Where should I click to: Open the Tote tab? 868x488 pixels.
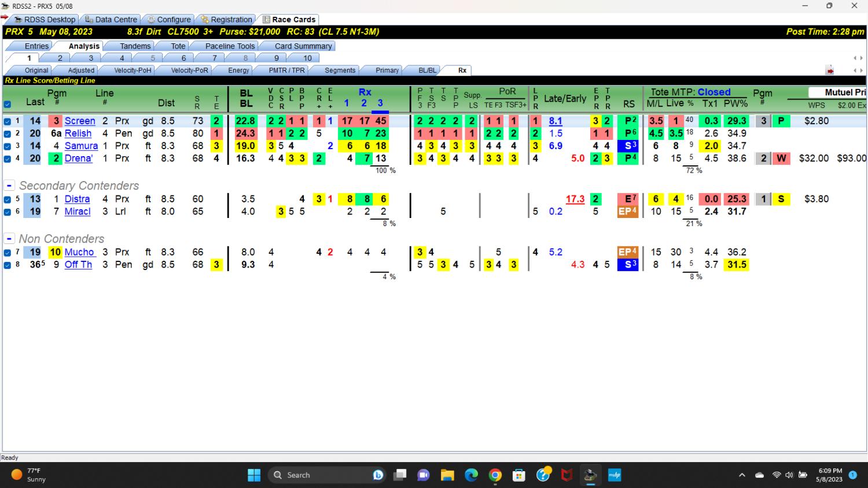[x=178, y=46]
